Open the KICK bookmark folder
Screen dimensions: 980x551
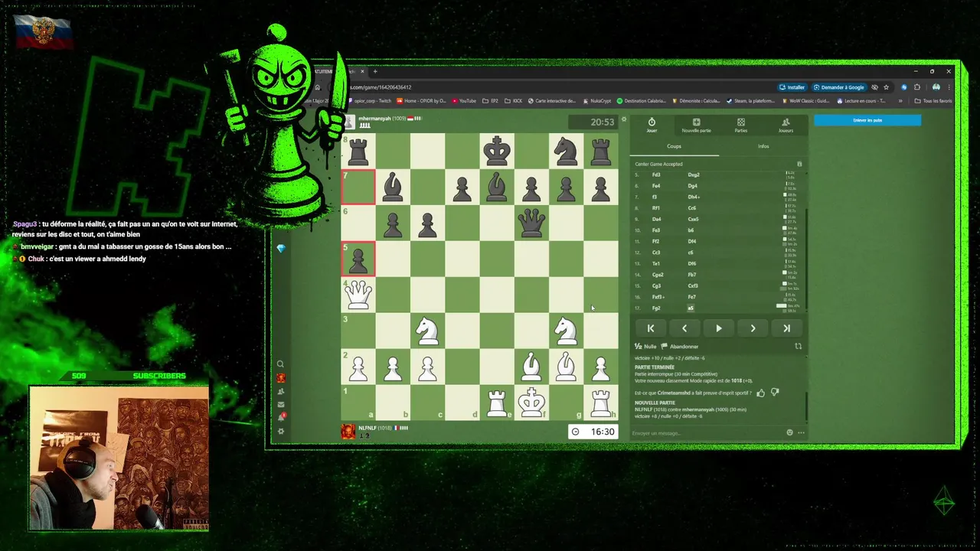tap(514, 101)
